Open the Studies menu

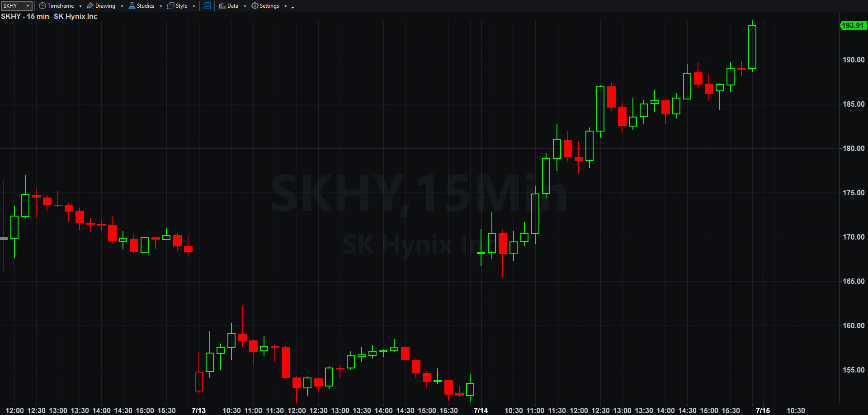(x=145, y=6)
